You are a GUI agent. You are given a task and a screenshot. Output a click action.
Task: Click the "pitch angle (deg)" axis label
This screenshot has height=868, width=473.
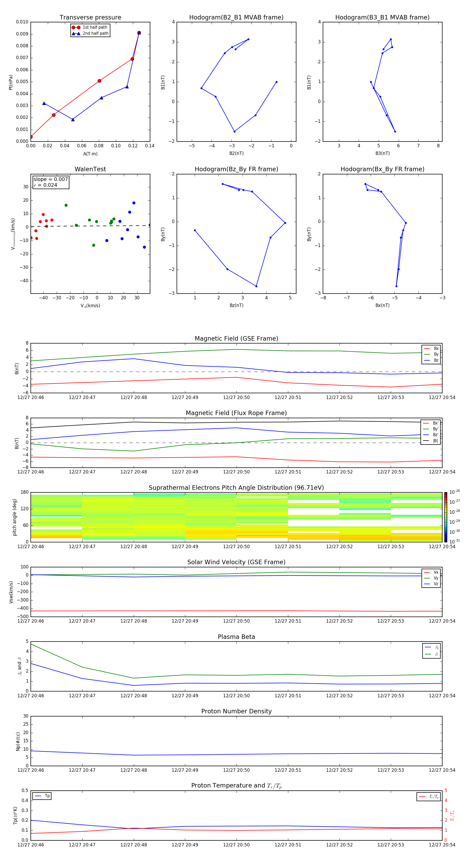14,517
